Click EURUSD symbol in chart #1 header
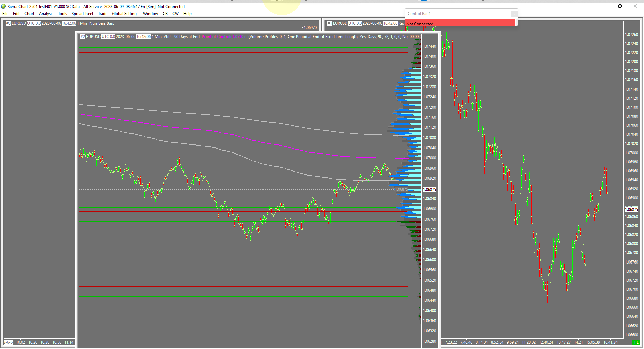Screen dimensions: 644x349 [x=340, y=23]
